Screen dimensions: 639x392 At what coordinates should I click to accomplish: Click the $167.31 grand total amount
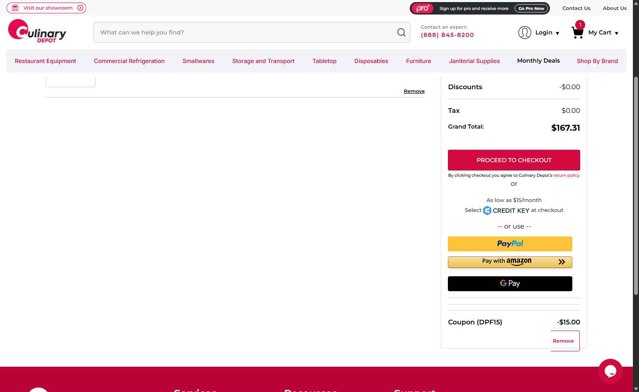565,128
